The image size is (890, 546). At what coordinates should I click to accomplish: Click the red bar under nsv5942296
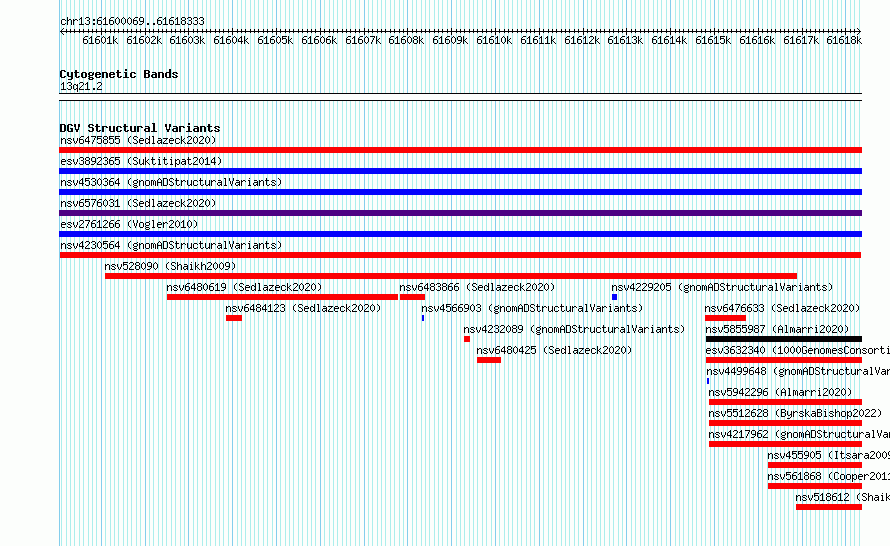coord(786,402)
